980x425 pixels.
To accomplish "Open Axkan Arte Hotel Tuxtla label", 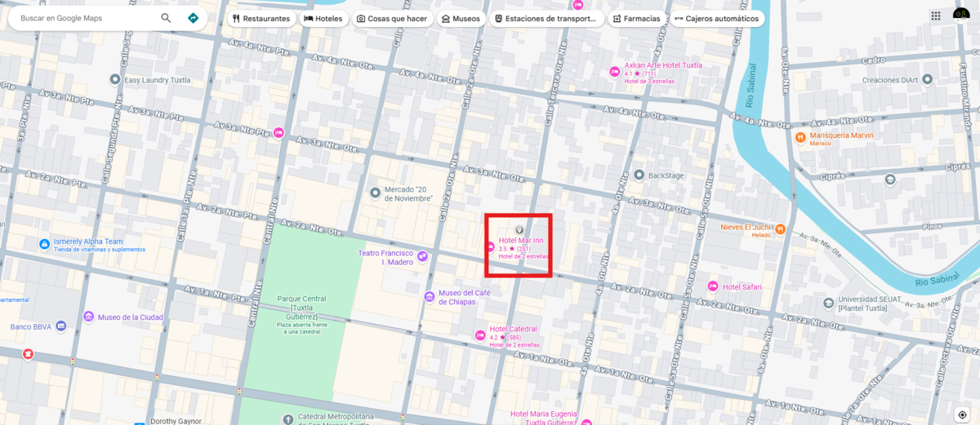I will click(x=662, y=65).
